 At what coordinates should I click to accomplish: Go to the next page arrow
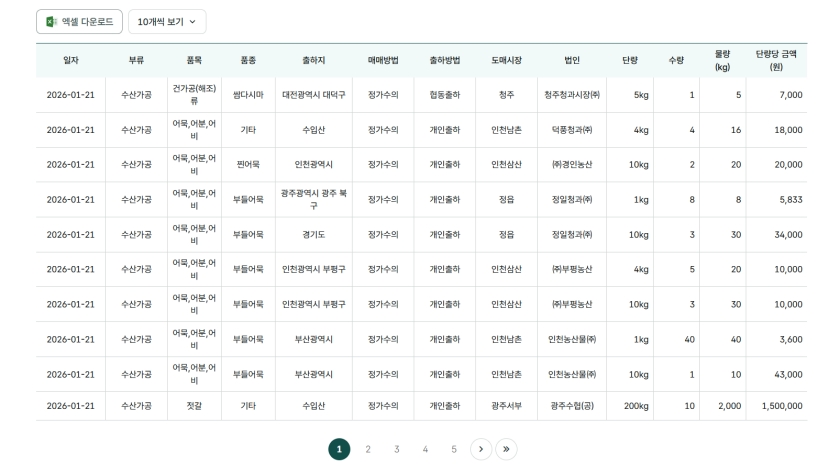click(x=481, y=449)
